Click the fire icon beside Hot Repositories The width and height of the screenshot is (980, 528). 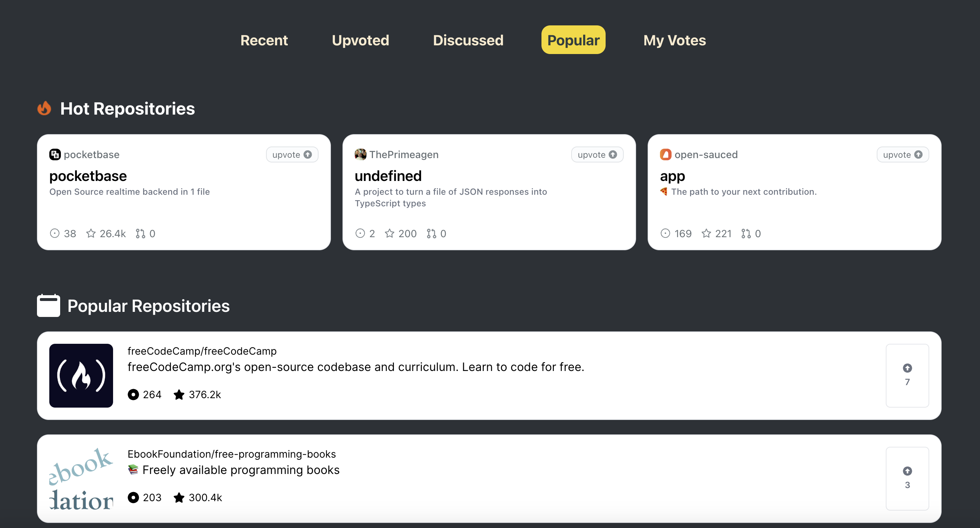click(x=45, y=108)
